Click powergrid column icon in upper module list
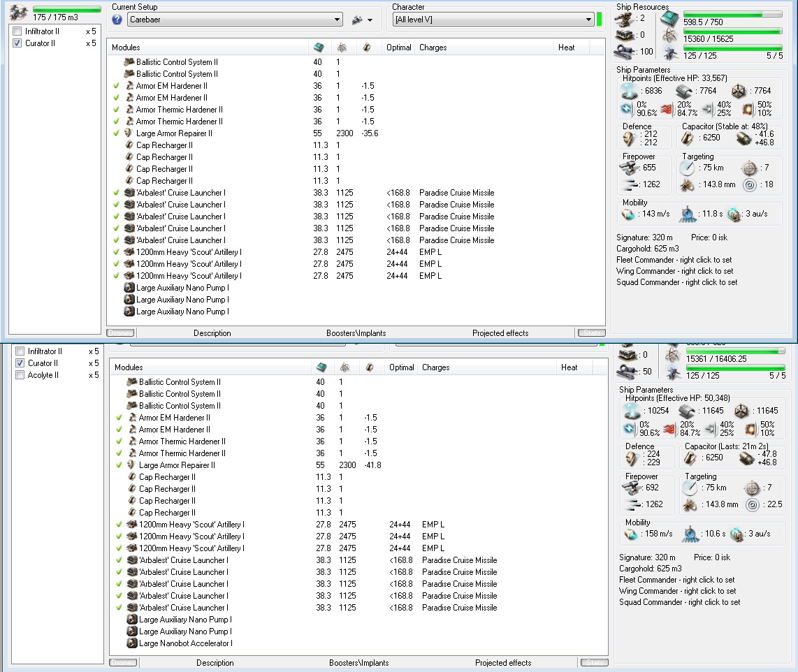 [x=342, y=48]
